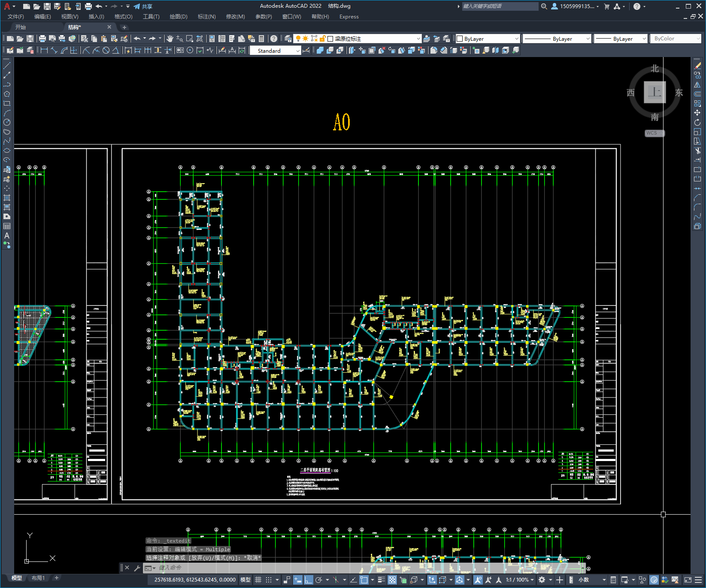Open the AutoCAD application menu logo
Screen dimensions: 706x588
point(7,6)
